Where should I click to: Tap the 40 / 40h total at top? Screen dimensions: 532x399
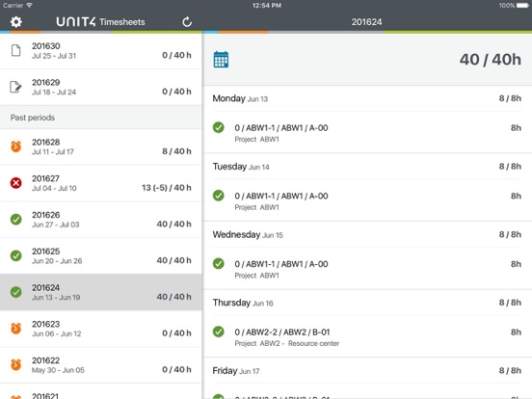coord(491,60)
